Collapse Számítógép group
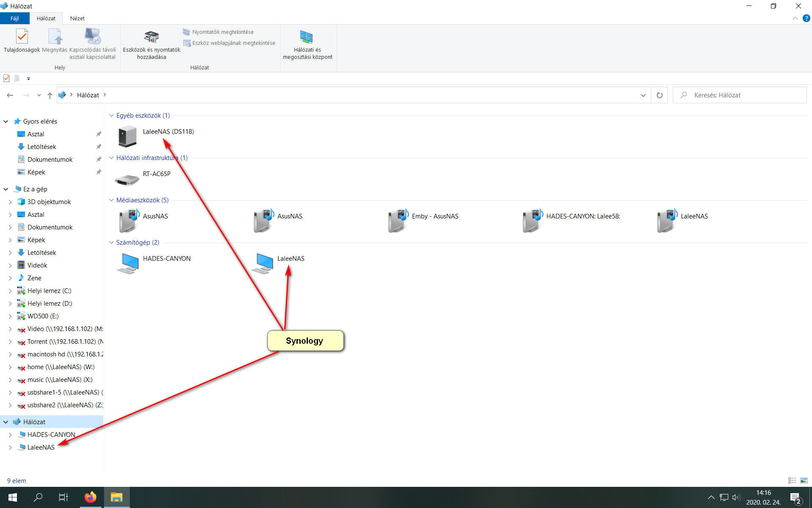812x508 pixels. pos(112,242)
